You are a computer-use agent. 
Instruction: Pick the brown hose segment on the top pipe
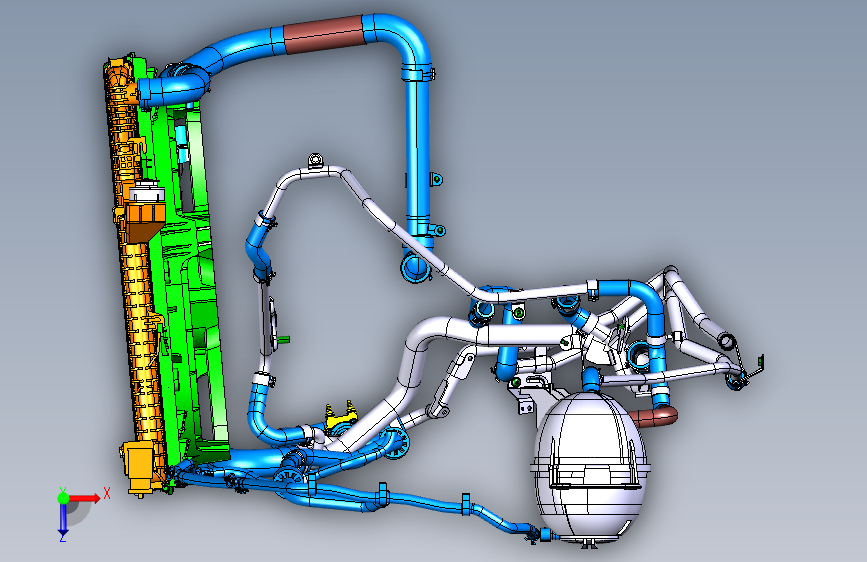[x=324, y=34]
